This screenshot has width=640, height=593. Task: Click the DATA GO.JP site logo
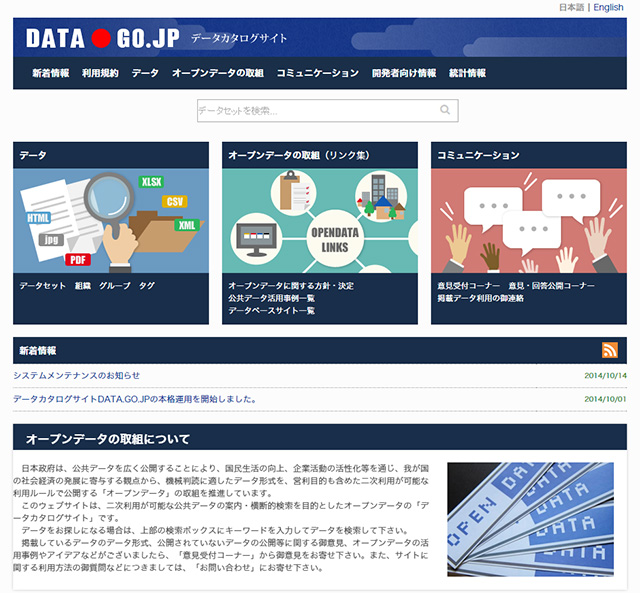point(103,39)
